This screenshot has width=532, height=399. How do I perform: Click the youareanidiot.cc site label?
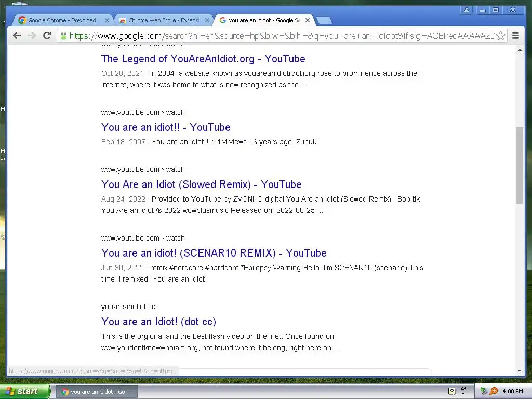coord(128,307)
